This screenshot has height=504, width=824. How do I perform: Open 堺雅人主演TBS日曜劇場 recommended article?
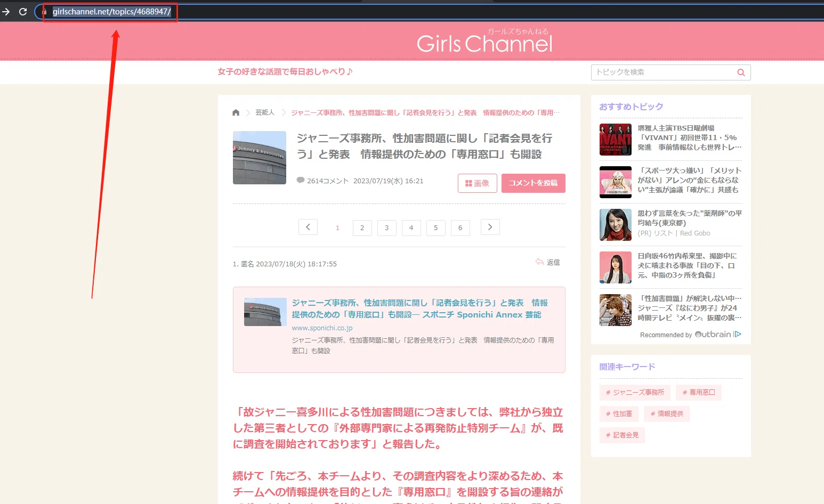[690, 137]
